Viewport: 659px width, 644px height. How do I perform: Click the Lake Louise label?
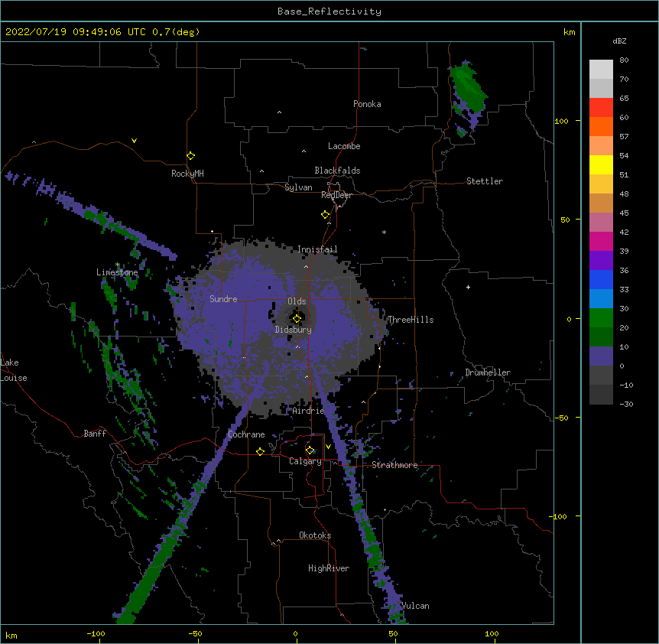tap(14, 370)
